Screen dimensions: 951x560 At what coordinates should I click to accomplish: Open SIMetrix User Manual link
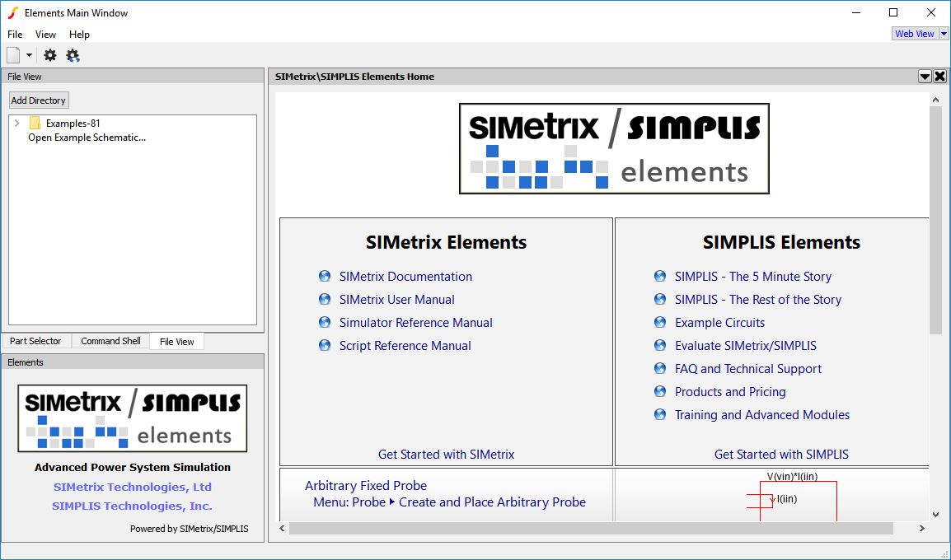396,300
